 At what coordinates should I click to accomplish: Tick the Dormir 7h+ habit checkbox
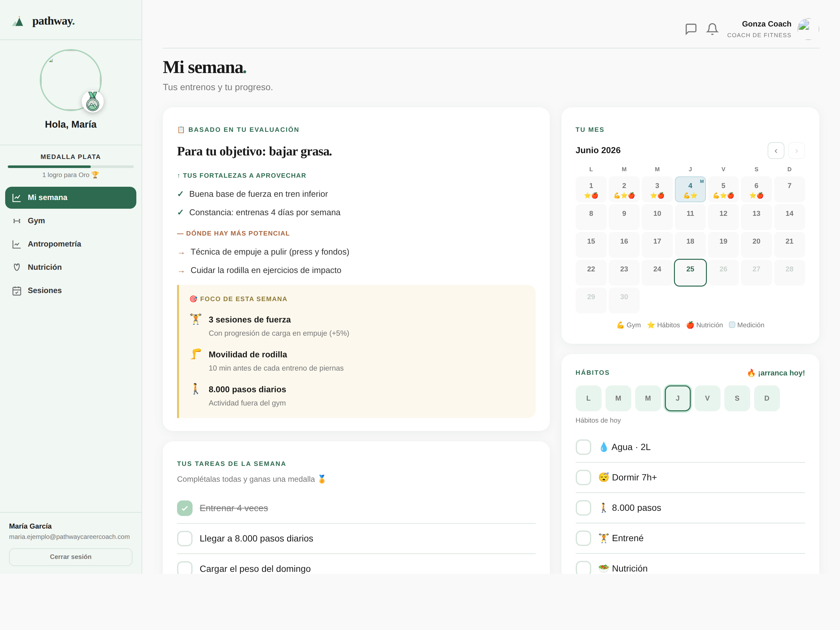coord(583,477)
